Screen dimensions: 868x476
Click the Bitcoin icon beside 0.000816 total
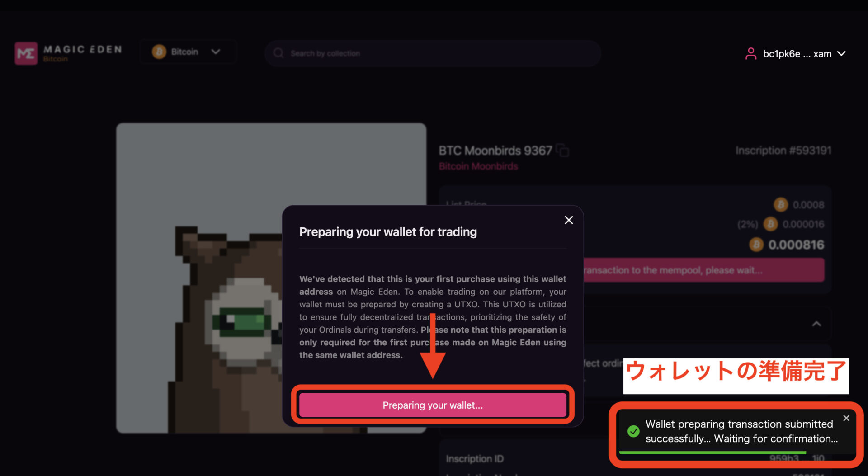(756, 245)
